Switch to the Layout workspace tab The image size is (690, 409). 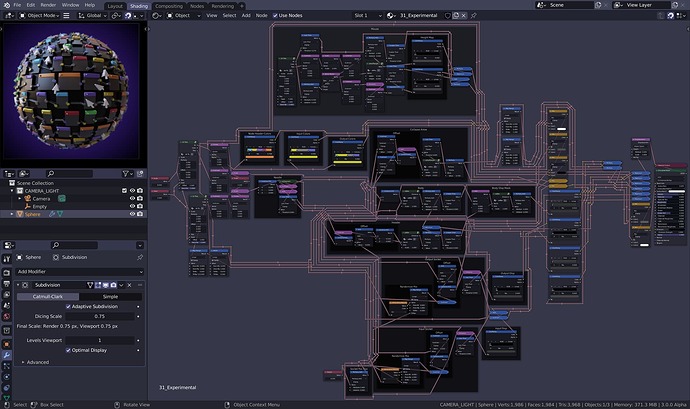115,6
